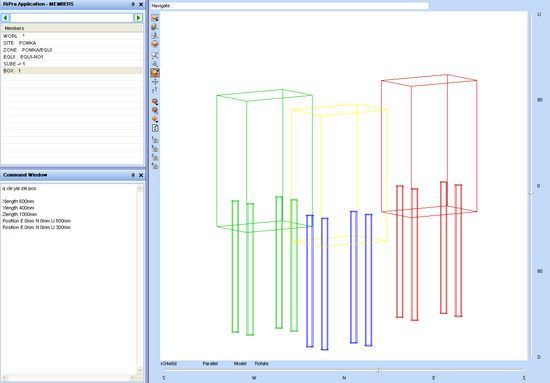This screenshot has height=383, width=550.
Task: Click the Members column header
Action: click(72, 28)
